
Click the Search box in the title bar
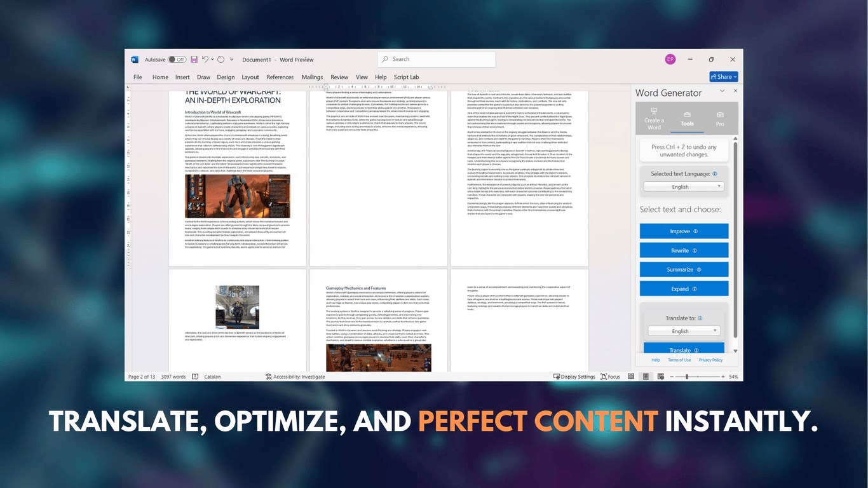coord(437,59)
